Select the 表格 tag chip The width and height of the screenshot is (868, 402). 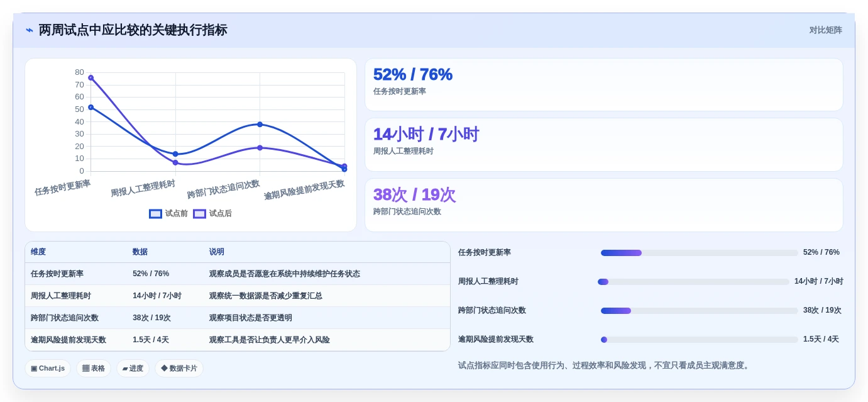[94, 369]
